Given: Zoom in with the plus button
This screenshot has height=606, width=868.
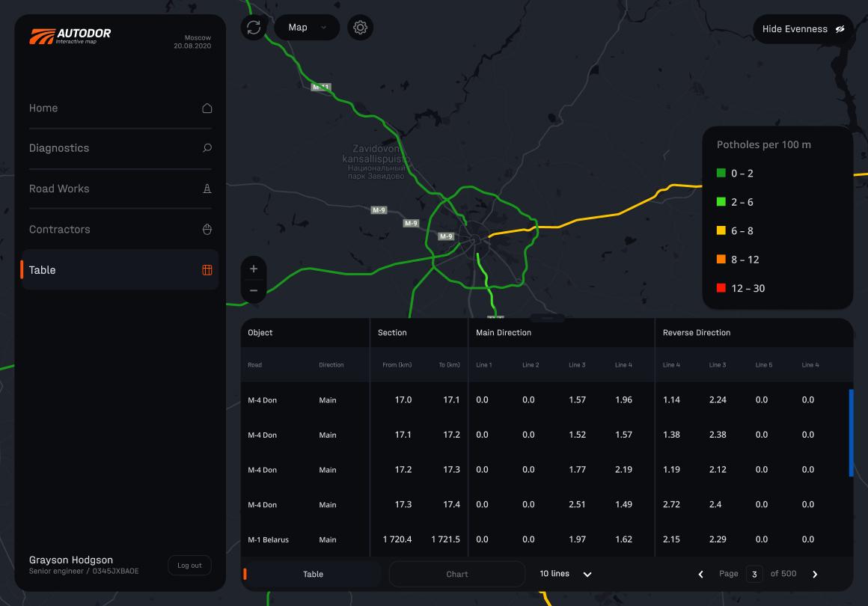Looking at the screenshot, I should (x=254, y=269).
